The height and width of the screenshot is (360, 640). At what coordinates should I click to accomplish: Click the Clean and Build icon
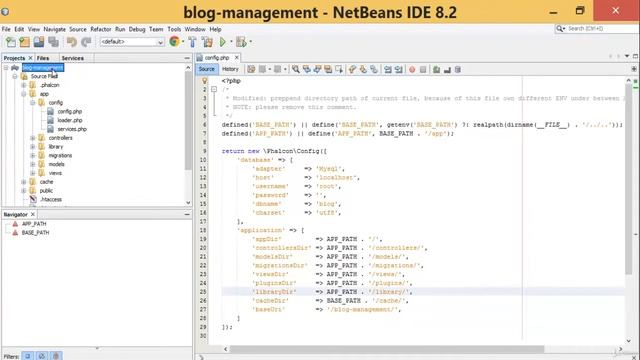207,42
